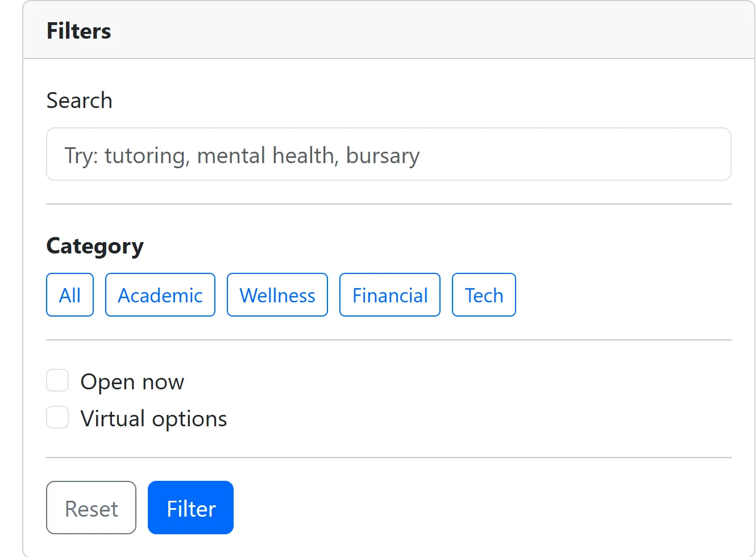Screen dimensions: 756x557
Task: Select Tech to filter results
Action: [x=484, y=294]
